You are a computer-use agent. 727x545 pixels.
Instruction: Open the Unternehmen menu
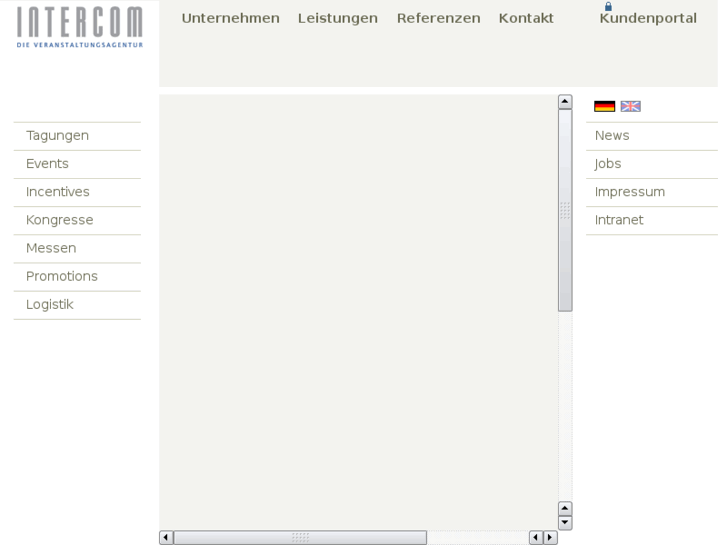click(230, 18)
